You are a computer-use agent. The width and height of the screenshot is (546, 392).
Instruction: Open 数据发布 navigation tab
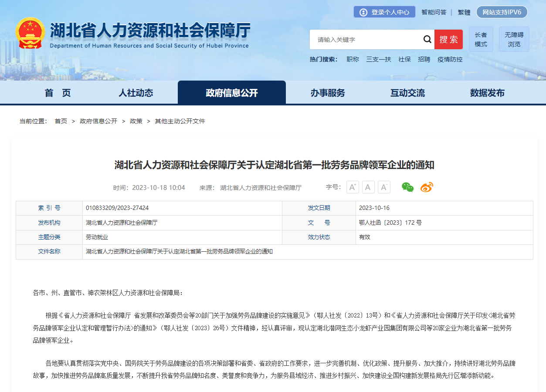click(x=487, y=93)
